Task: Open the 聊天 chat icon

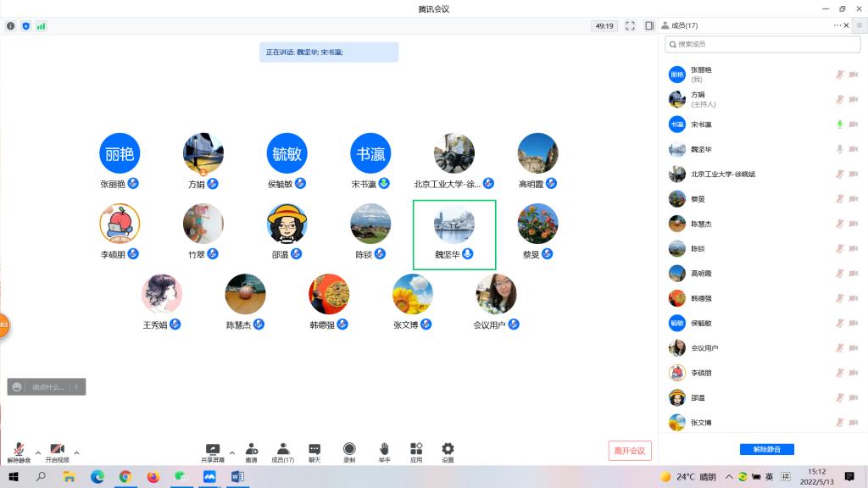Action: click(314, 449)
